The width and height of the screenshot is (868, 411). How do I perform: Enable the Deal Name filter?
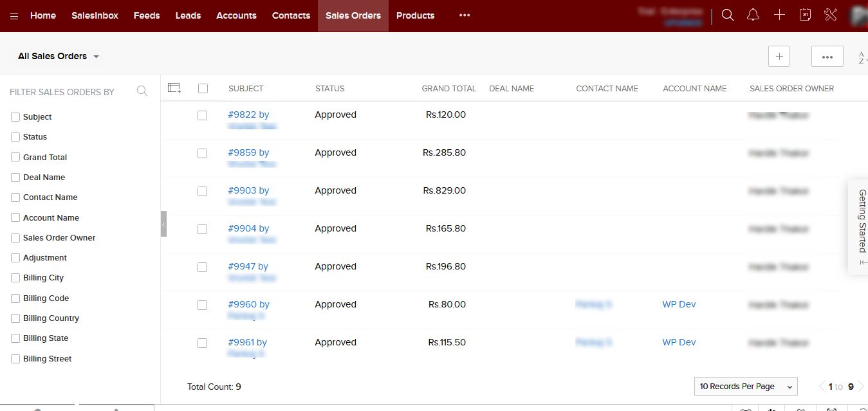(x=15, y=177)
